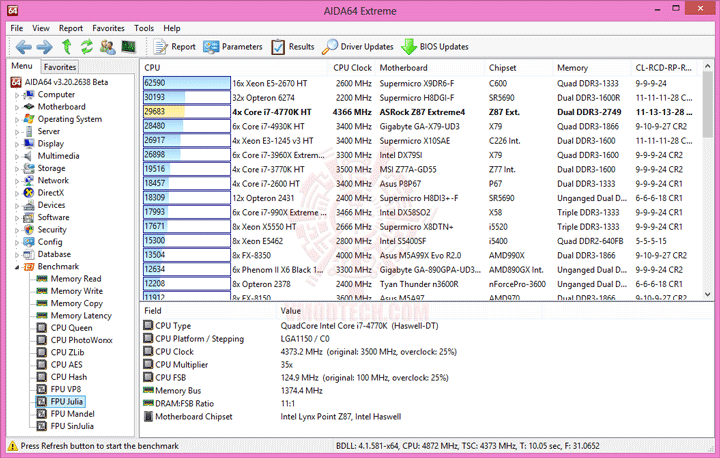Expand the Display tree node
The width and height of the screenshot is (720, 458).
[x=17, y=144]
